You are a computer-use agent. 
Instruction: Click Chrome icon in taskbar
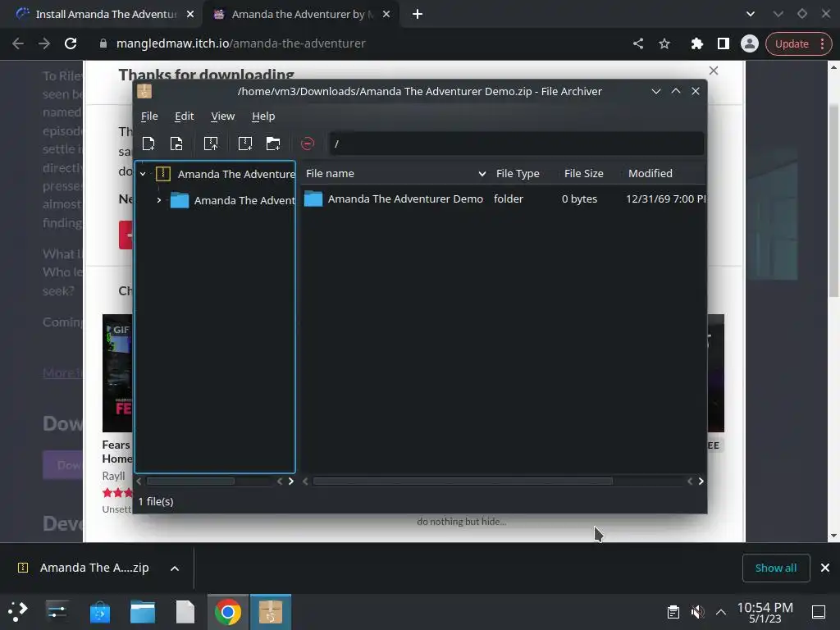228,612
